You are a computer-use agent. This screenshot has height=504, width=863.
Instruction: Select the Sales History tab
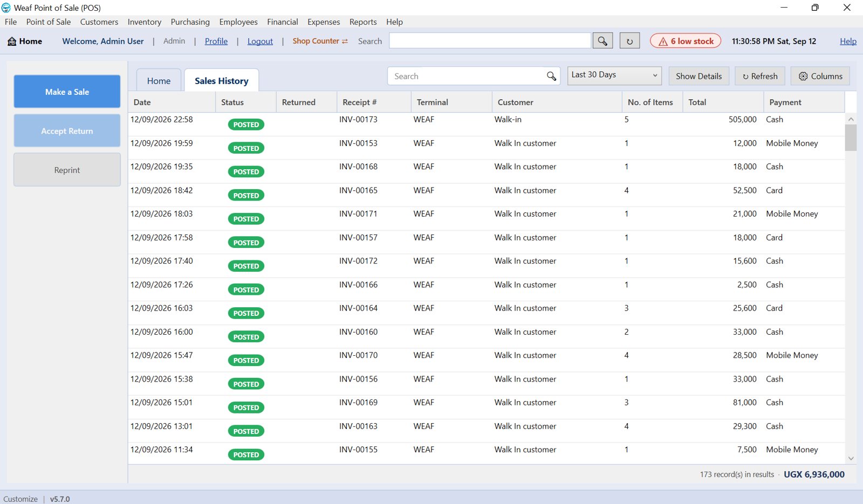pos(222,80)
